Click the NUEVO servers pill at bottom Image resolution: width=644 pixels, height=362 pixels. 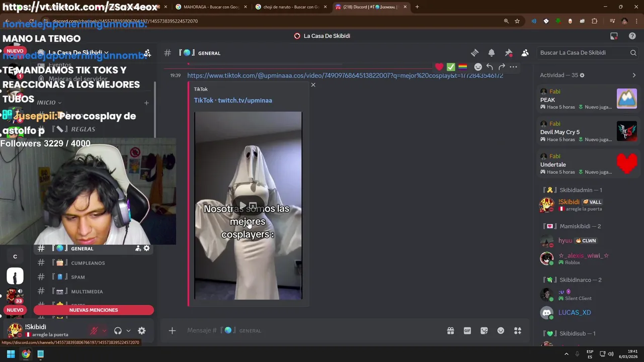(15, 310)
